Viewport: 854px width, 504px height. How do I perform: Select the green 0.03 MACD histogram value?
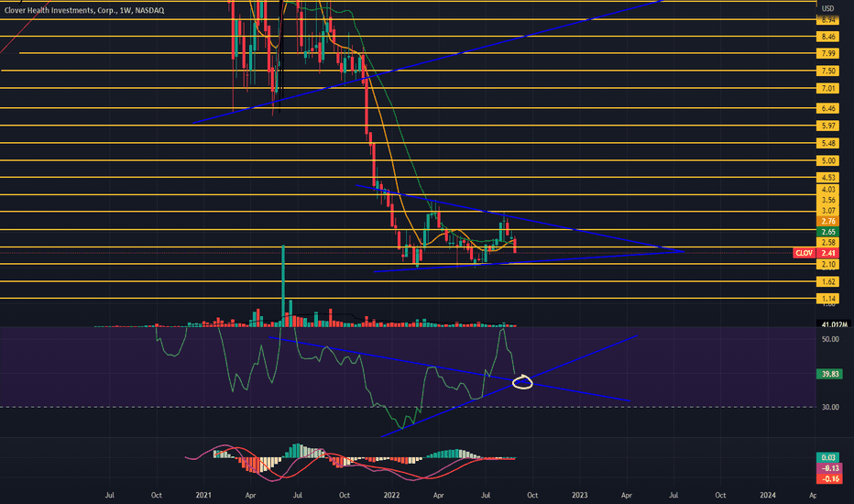(x=829, y=457)
